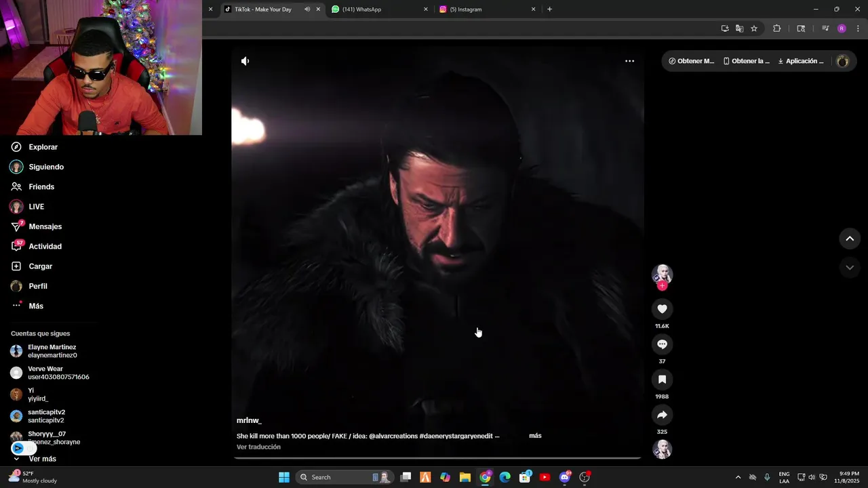Mute the TikTok video sound
The width and height of the screenshot is (868, 488).
pyautogui.click(x=245, y=61)
